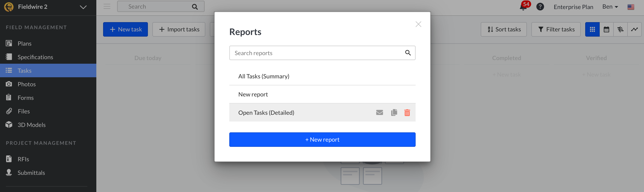
Task: Open Submittals in the sidebar
Action: [x=48, y=173]
